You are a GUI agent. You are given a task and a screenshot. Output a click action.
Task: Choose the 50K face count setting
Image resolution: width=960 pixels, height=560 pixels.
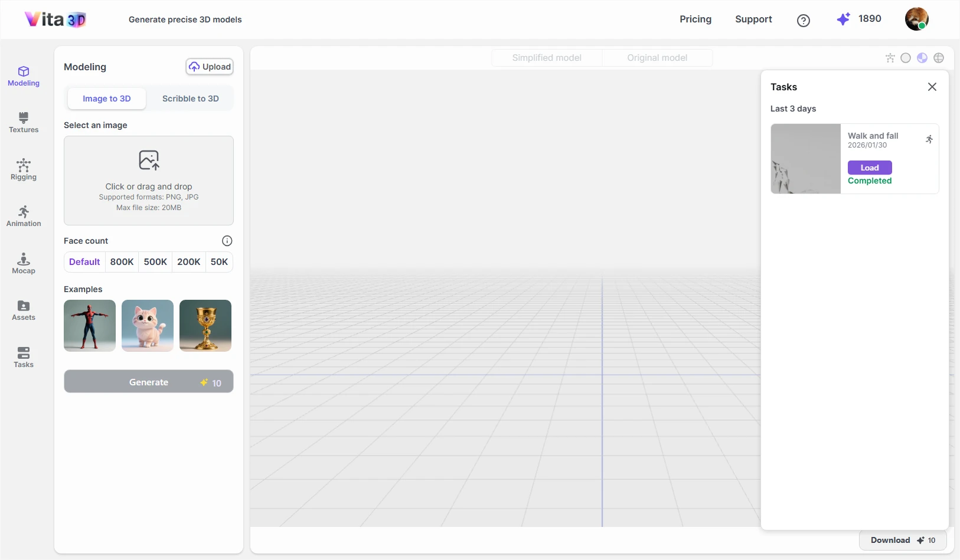pyautogui.click(x=218, y=261)
